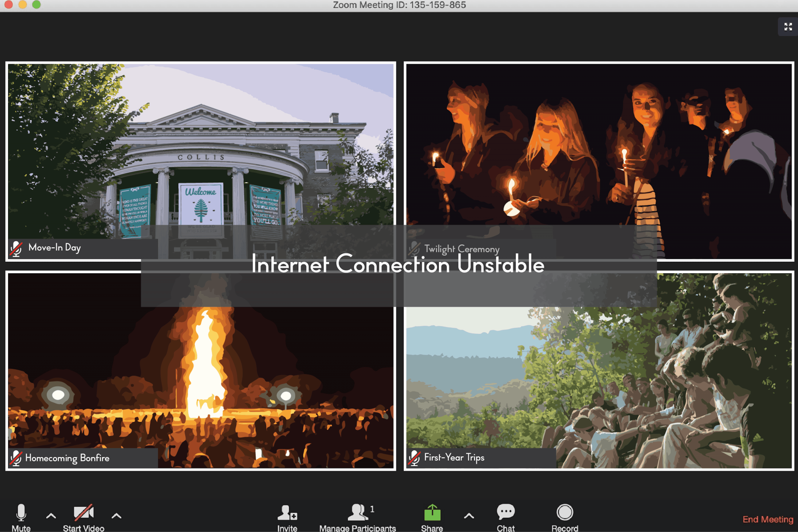Expand share options arrow beside Share
798x532 pixels.
pos(469,516)
